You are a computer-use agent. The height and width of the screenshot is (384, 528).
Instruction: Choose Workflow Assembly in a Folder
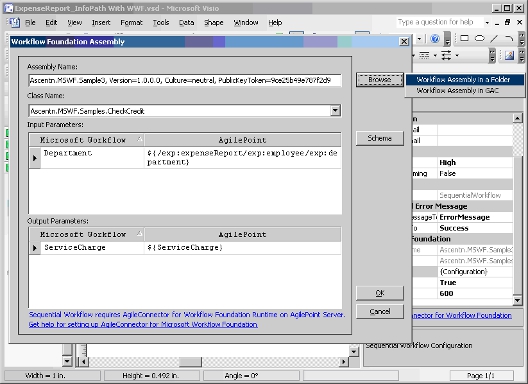[464, 79]
